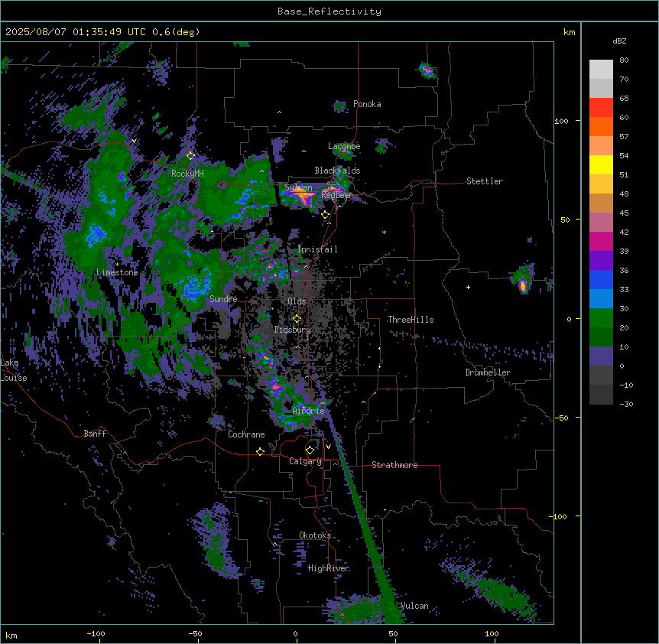Click the Cochrane city label
Image resolution: width=659 pixels, height=644 pixels.
pyautogui.click(x=246, y=434)
